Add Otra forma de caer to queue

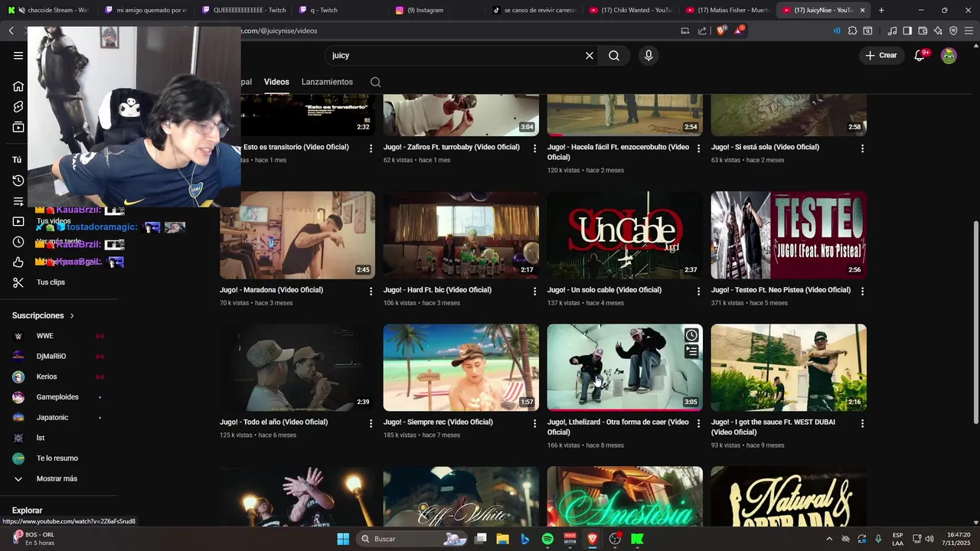(x=691, y=351)
